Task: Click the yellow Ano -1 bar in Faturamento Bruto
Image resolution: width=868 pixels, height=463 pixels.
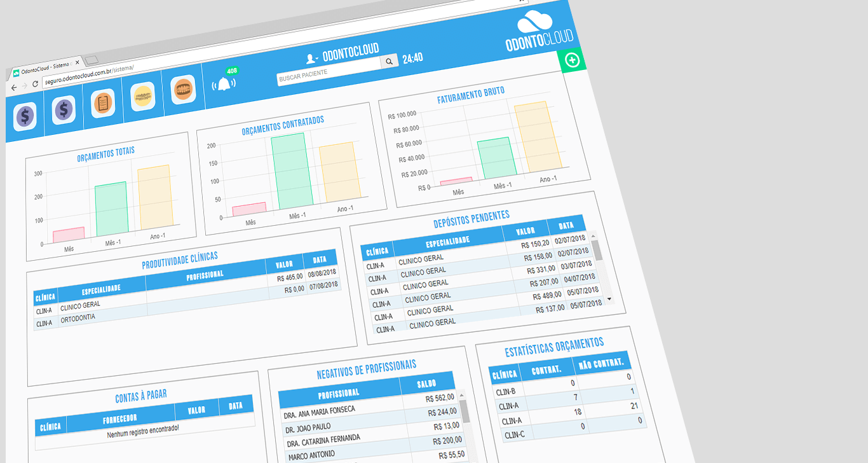Action: 538,136
